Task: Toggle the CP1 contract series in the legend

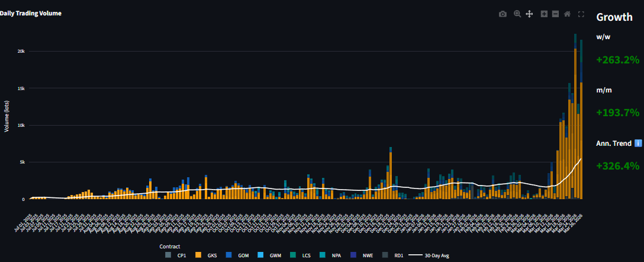Action: click(x=176, y=255)
